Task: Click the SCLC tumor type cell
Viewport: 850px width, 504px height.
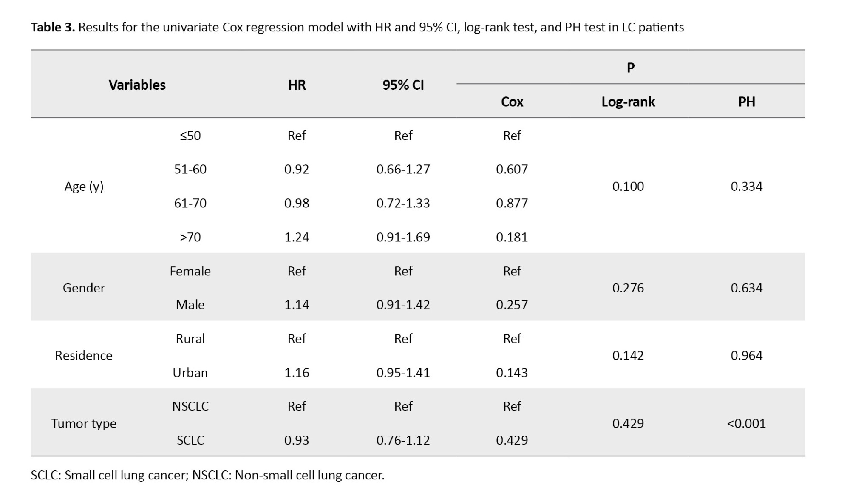Action: pyautogui.click(x=190, y=440)
